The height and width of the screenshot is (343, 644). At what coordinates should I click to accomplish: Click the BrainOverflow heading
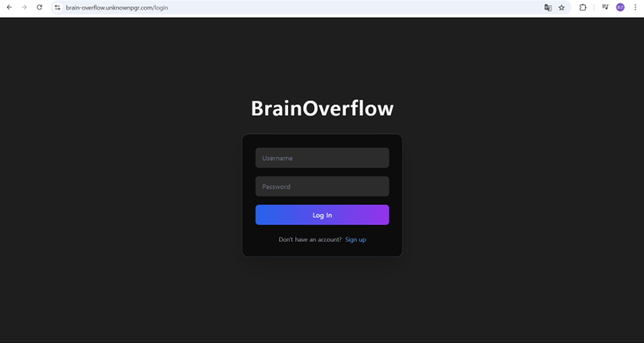point(322,108)
